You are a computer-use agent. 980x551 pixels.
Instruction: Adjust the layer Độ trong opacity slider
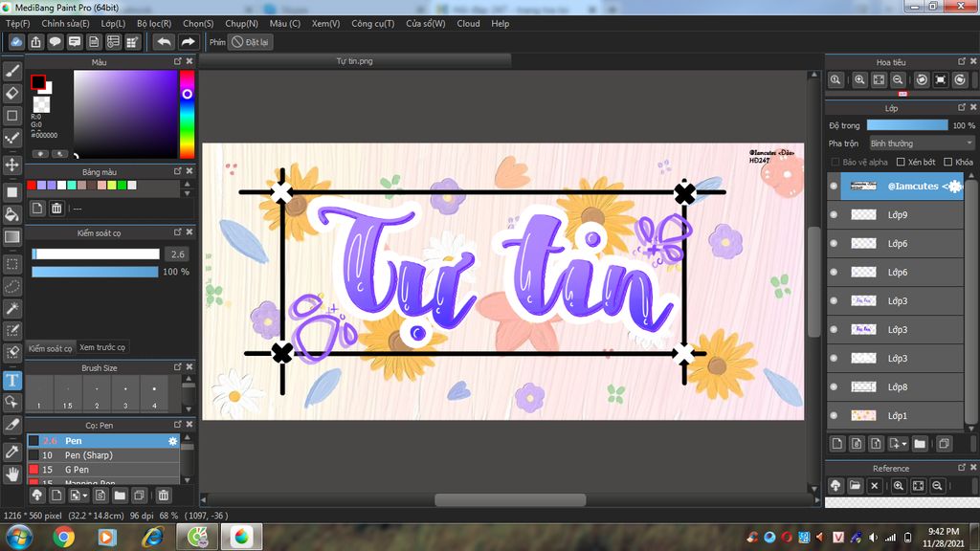click(x=907, y=125)
